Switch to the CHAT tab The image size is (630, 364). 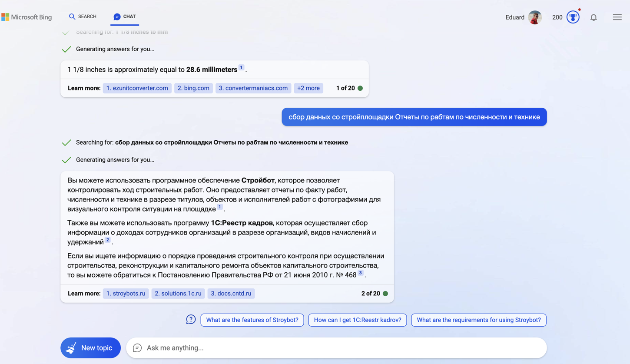pos(125,17)
